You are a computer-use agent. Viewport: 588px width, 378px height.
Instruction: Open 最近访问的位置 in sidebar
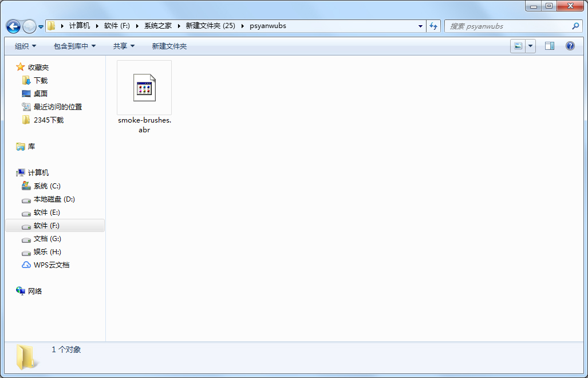(x=57, y=107)
